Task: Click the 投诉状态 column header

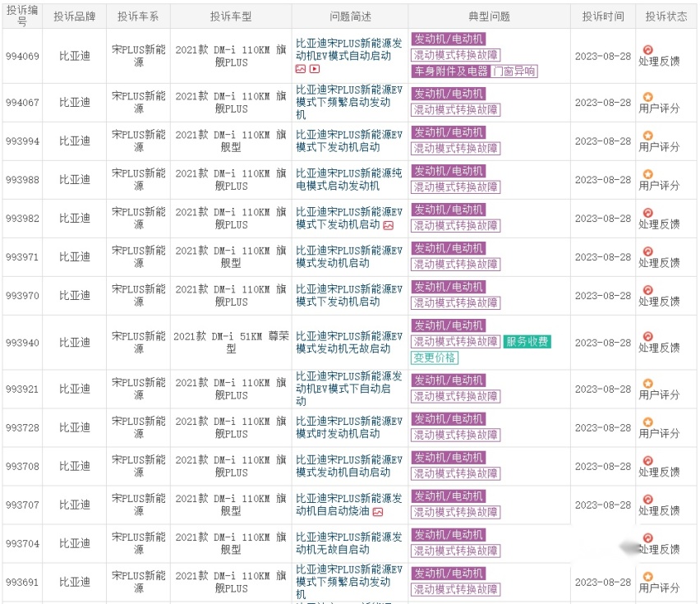Action: click(x=666, y=16)
